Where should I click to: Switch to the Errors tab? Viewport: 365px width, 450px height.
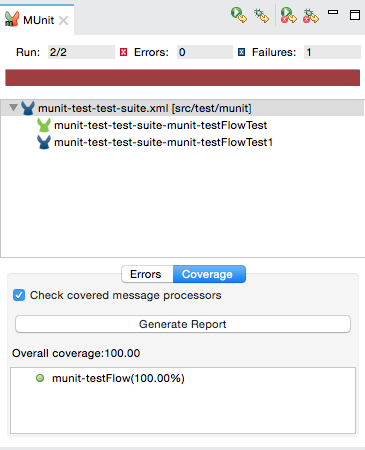[147, 274]
